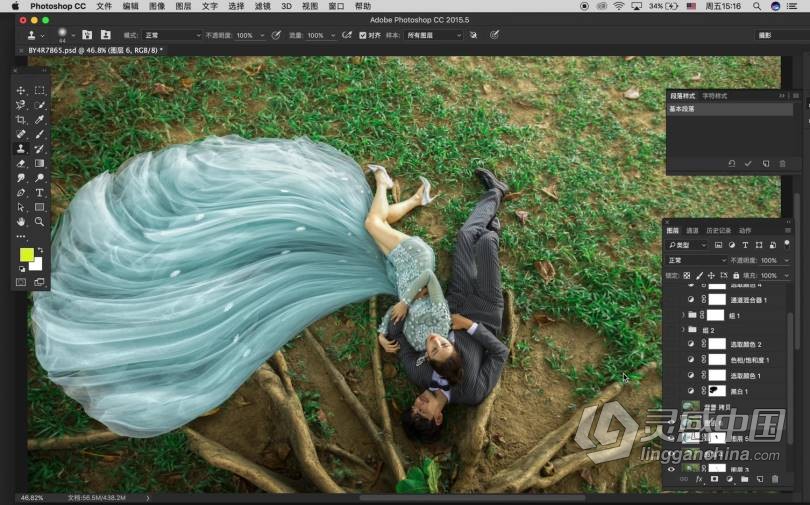The height and width of the screenshot is (505, 810).
Task: Open the brush preset picker dropdown
Action: 73,35
